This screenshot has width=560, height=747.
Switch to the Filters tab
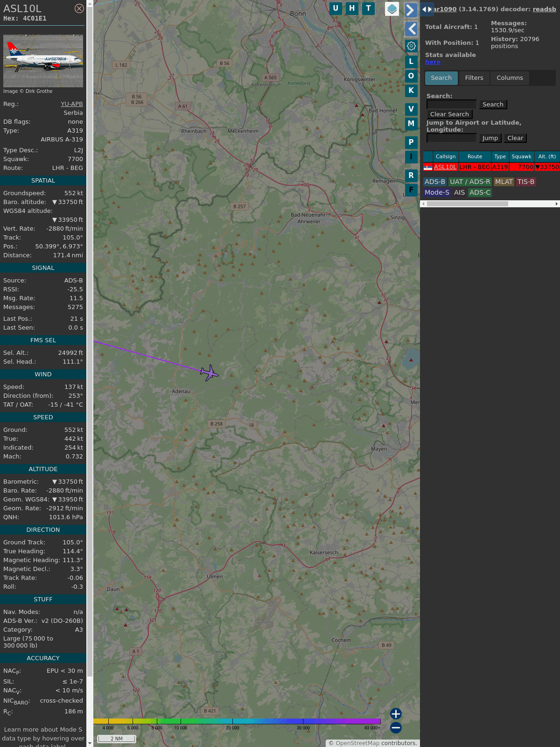[x=474, y=78]
